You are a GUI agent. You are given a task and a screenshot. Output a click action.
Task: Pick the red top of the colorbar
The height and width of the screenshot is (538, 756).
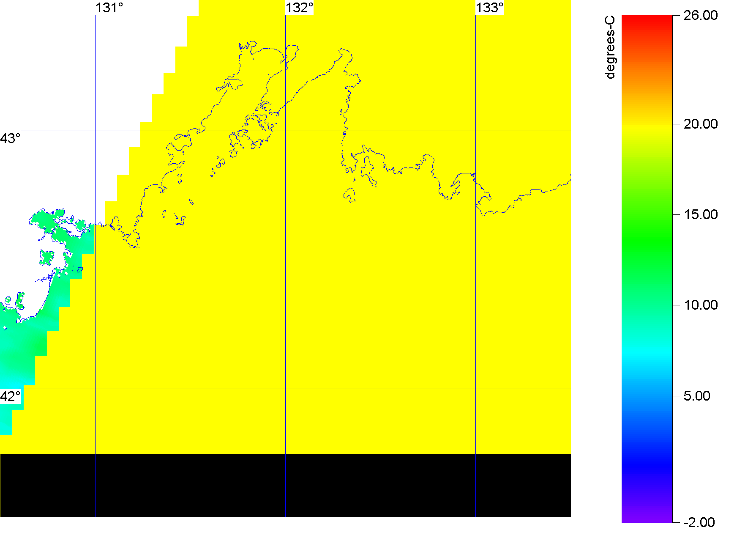[x=647, y=19]
